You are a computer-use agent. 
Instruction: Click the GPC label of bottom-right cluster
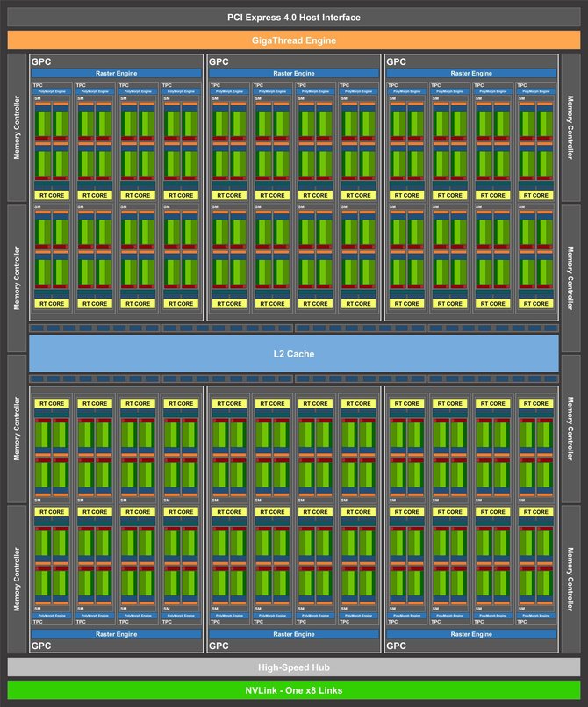(x=396, y=646)
